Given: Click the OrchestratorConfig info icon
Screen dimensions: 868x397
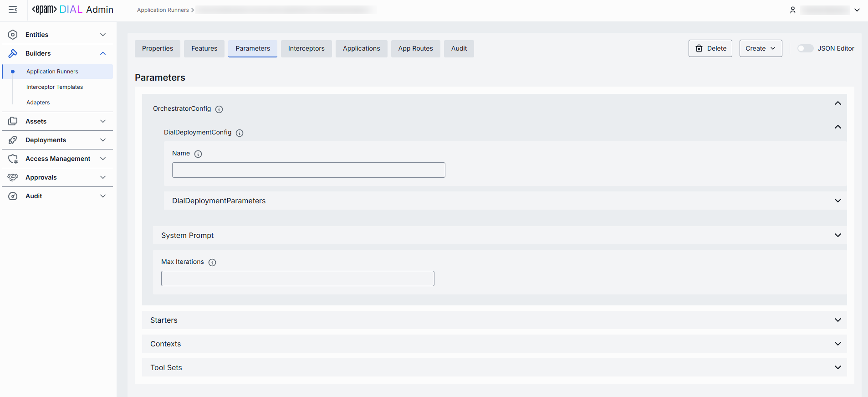Looking at the screenshot, I should pyautogui.click(x=219, y=109).
